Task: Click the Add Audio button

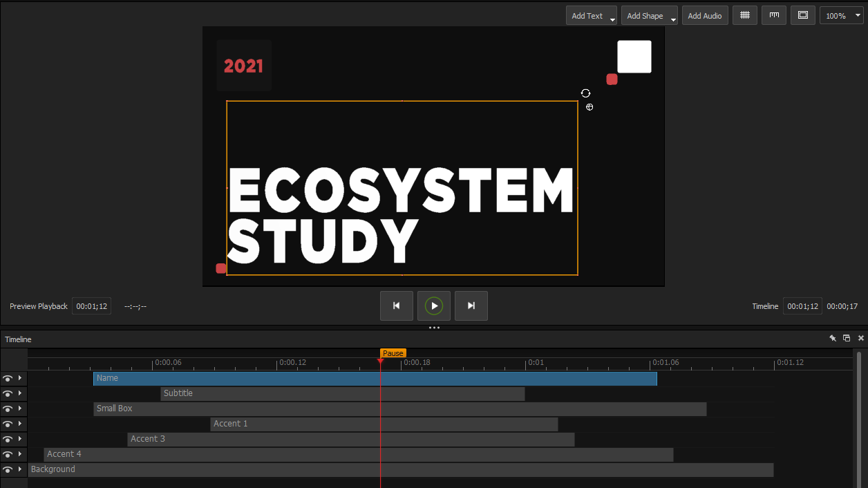Action: (x=704, y=15)
